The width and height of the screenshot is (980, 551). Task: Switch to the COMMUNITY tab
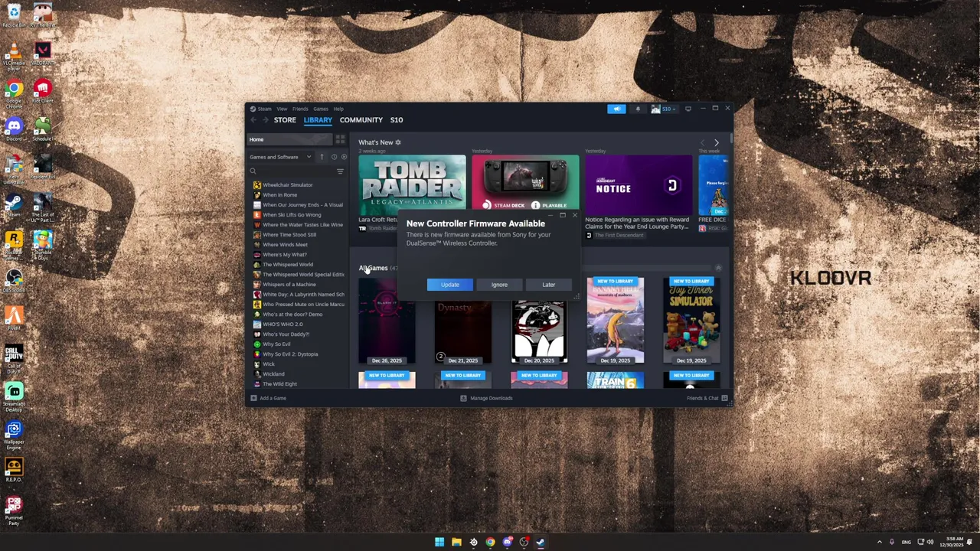point(361,120)
